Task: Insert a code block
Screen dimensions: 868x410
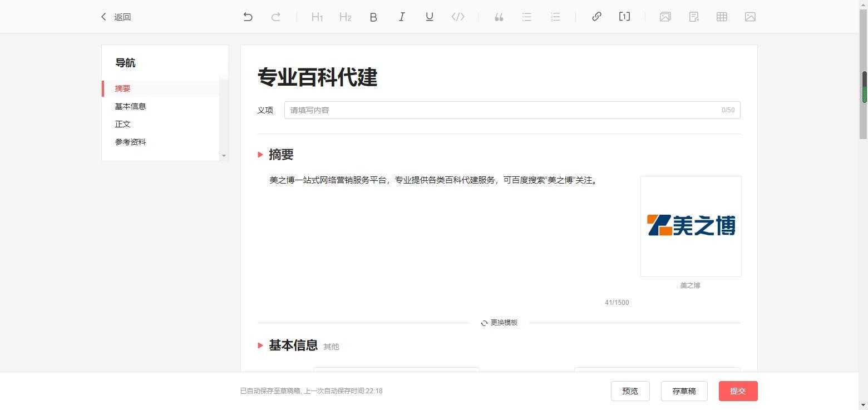Action: 458,17
